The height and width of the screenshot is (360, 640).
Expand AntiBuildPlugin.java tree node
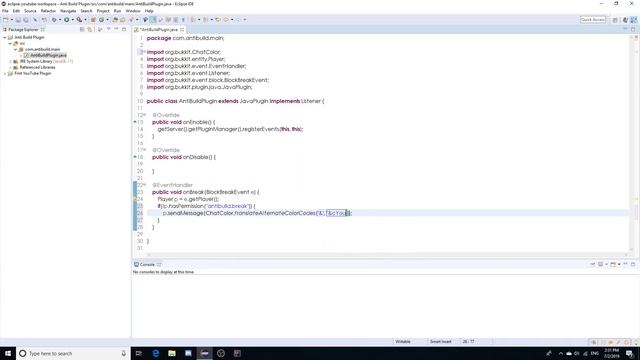click(x=21, y=55)
